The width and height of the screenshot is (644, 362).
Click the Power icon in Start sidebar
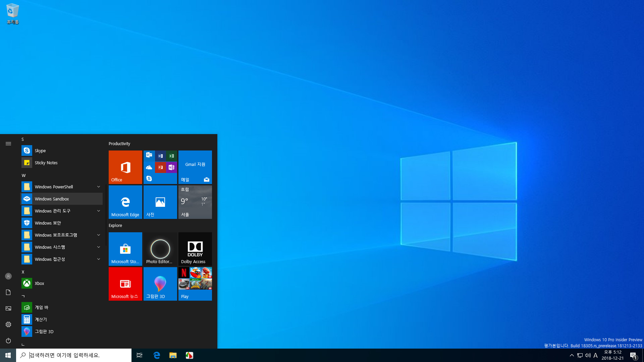point(8,341)
